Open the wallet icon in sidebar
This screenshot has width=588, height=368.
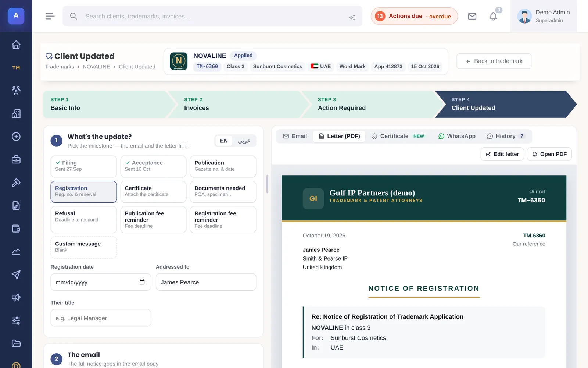tap(16, 229)
